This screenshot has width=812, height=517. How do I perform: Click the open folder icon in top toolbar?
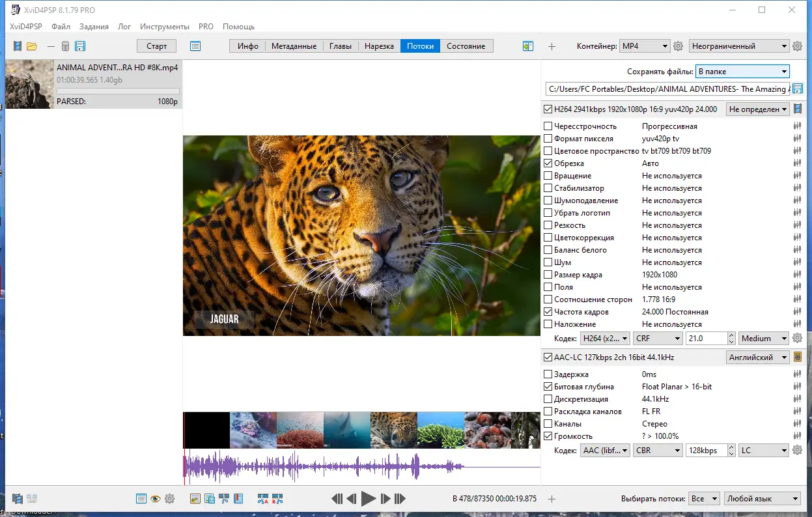[31, 46]
